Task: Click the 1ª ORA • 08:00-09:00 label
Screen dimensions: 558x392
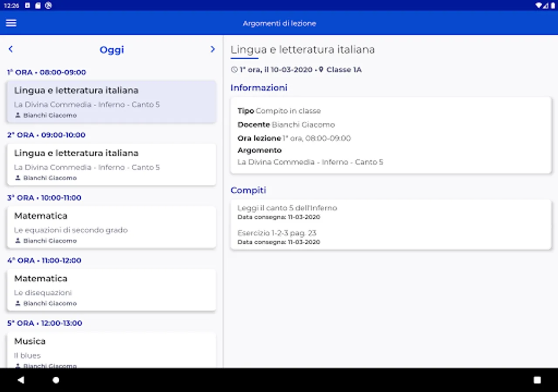Action: [x=47, y=72]
